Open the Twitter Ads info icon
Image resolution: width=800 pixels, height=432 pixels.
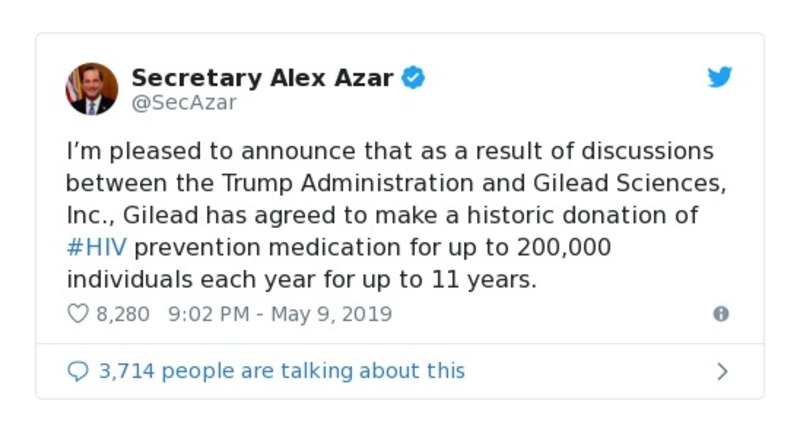point(720,314)
